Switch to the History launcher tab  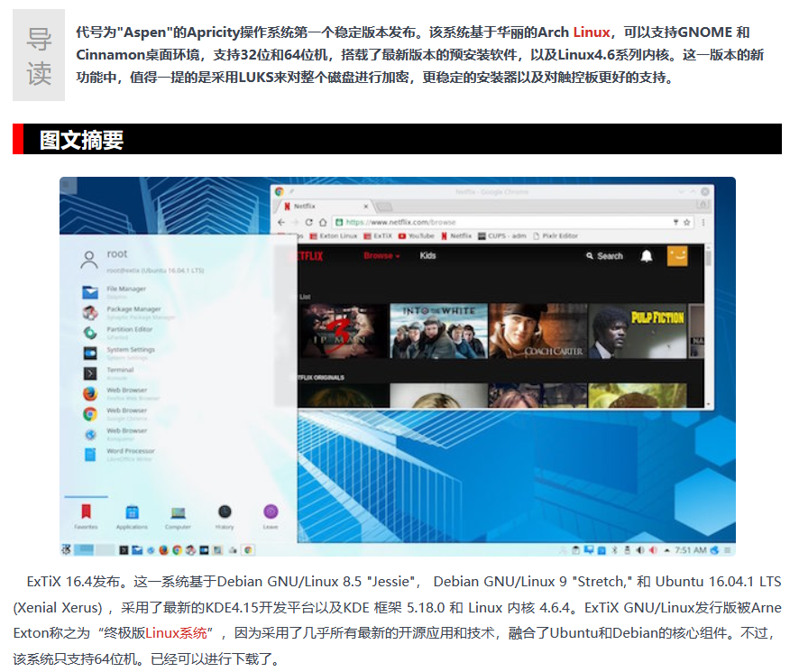(225, 516)
